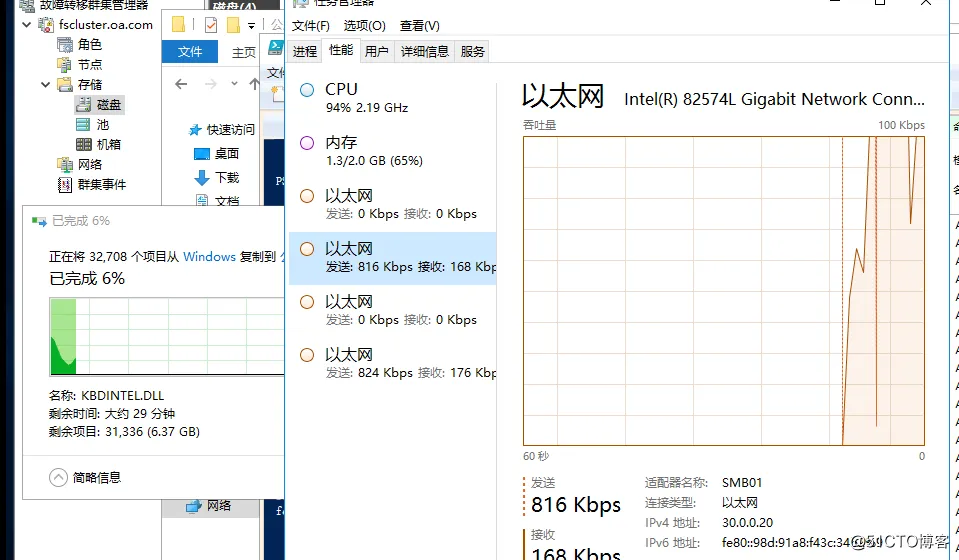The height and width of the screenshot is (560, 959).
Task: Select the 磁盘 (Disks) tree item
Action: coord(100,105)
